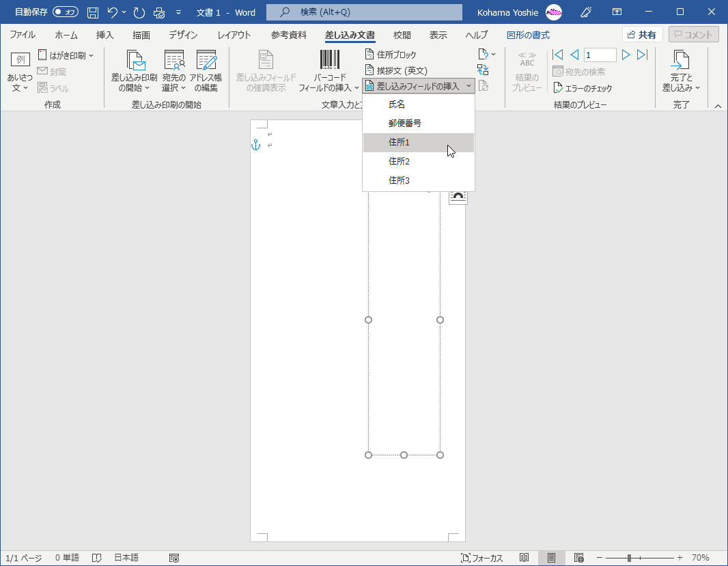Viewport: 728px width, 566px height.
Task: Click 住所ブロック button
Action: point(391,55)
